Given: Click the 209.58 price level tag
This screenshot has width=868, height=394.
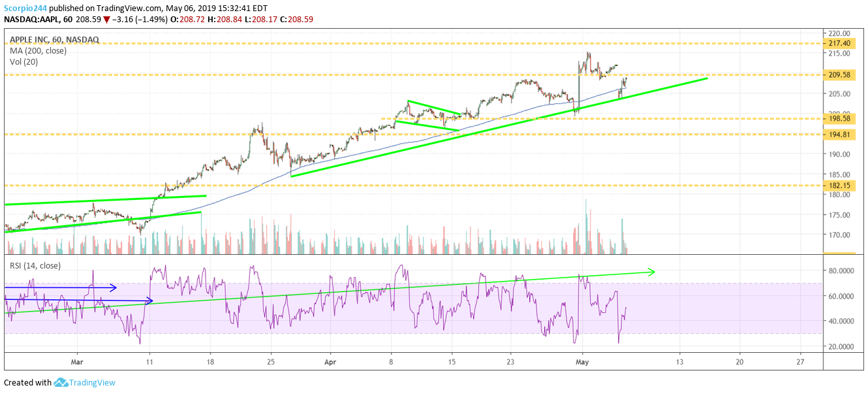Looking at the screenshot, I should (839, 75).
